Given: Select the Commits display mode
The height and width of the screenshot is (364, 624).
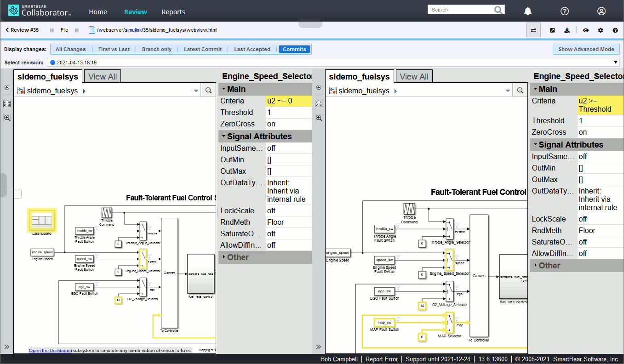Looking at the screenshot, I should pyautogui.click(x=294, y=49).
